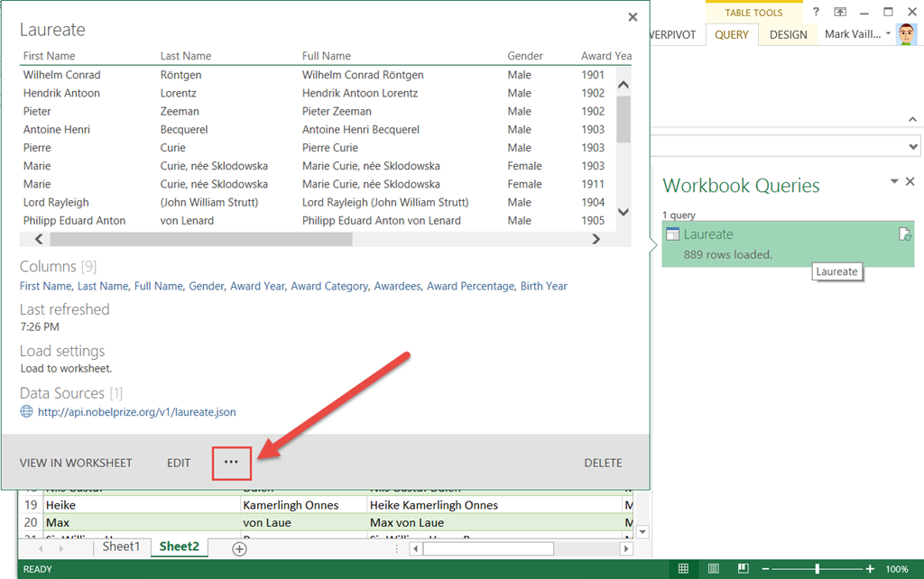Switch to the DESIGN ribbon tab
Viewport: 924px width, 579px height.
pos(788,34)
